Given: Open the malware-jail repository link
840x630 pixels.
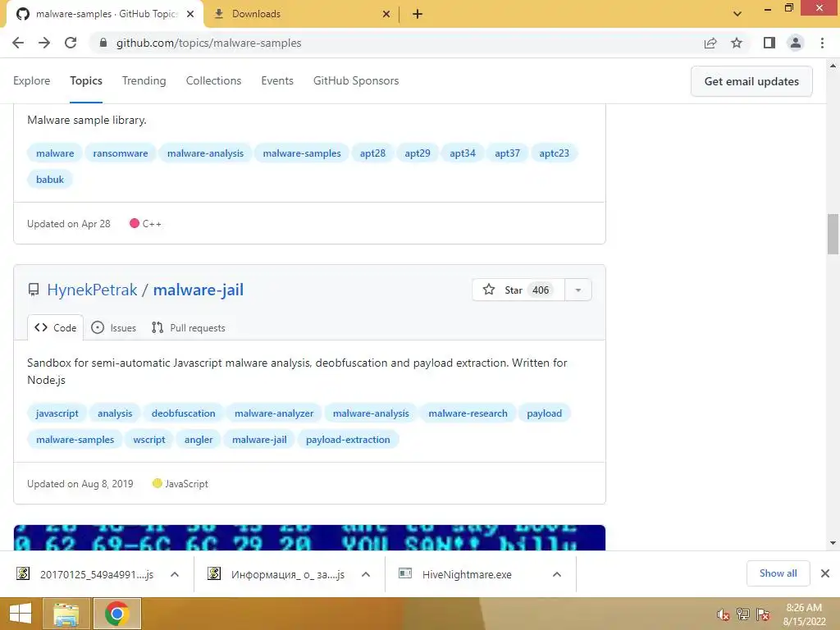Looking at the screenshot, I should [x=199, y=290].
